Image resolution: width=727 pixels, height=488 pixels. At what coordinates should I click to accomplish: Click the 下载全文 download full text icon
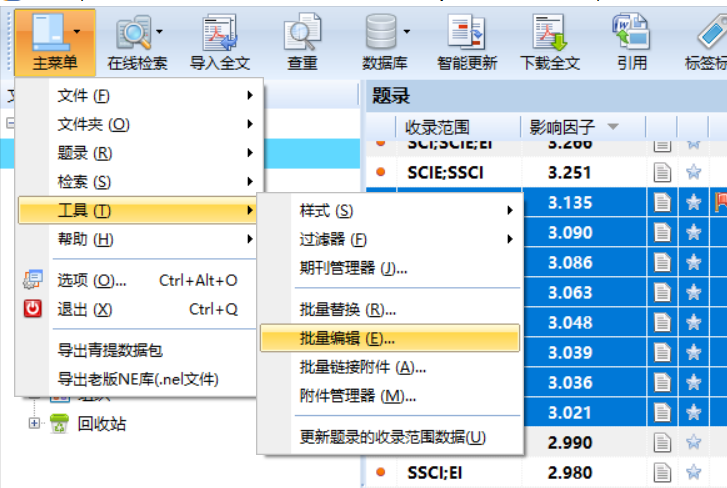coord(550,32)
